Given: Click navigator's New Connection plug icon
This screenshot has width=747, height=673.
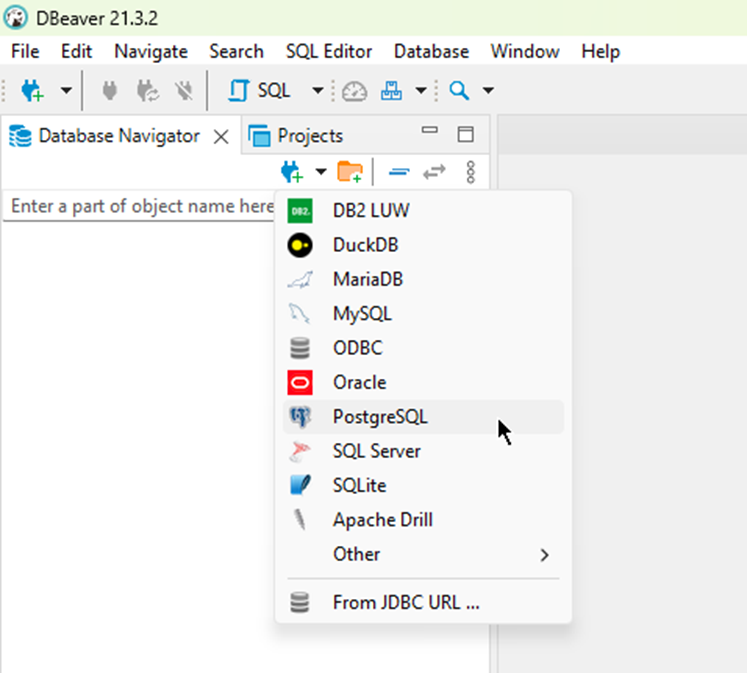Looking at the screenshot, I should (x=292, y=171).
